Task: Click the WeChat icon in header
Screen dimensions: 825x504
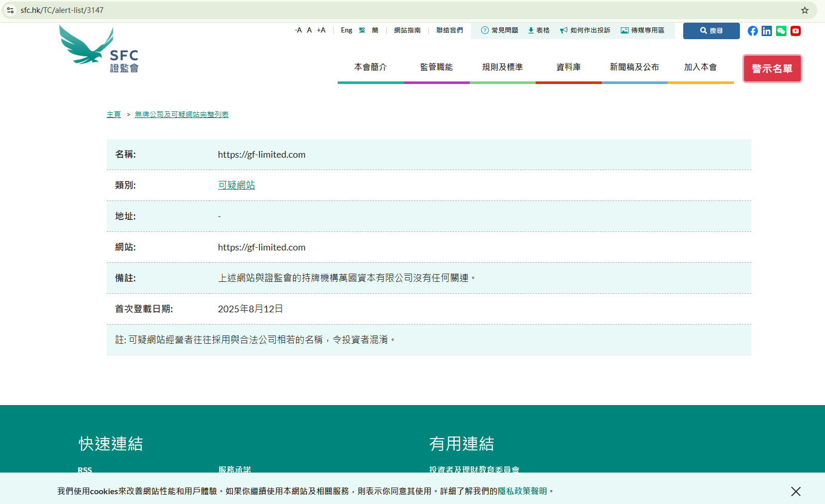Action: [781, 31]
